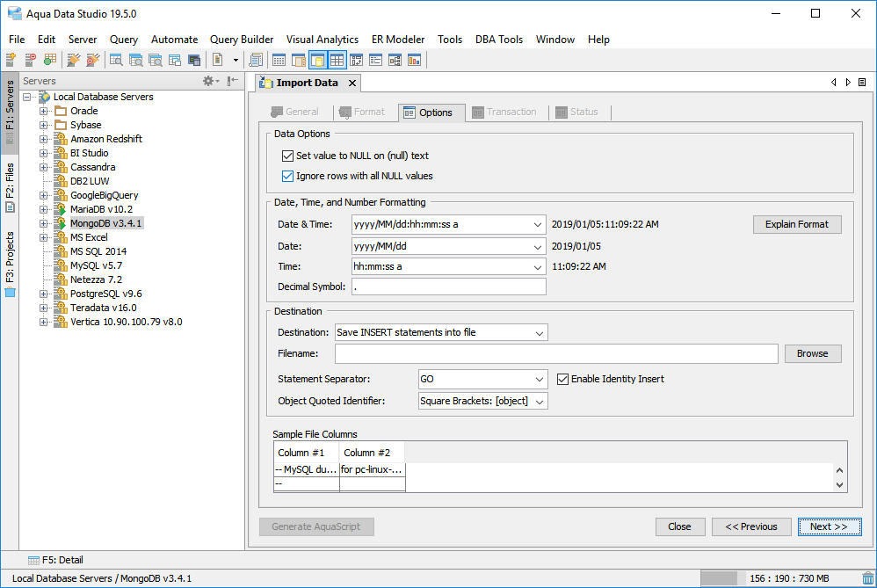Open the F2: Files side tab
The width and height of the screenshot is (877, 588).
(10, 188)
